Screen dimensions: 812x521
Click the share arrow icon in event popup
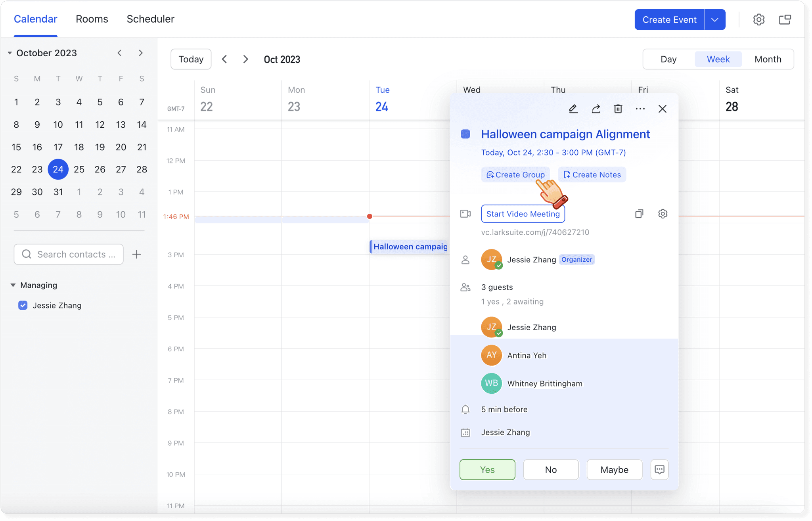tap(596, 109)
